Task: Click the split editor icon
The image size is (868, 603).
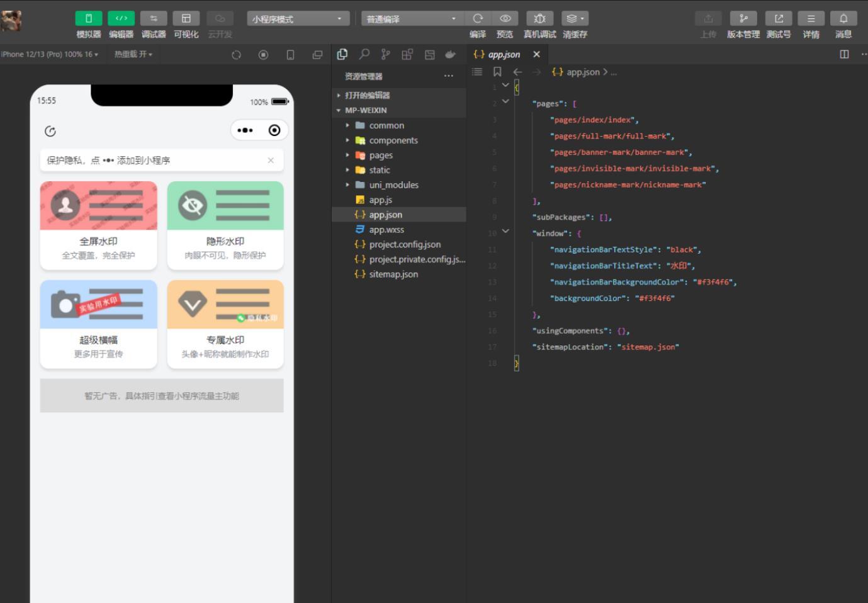Action: (844, 55)
